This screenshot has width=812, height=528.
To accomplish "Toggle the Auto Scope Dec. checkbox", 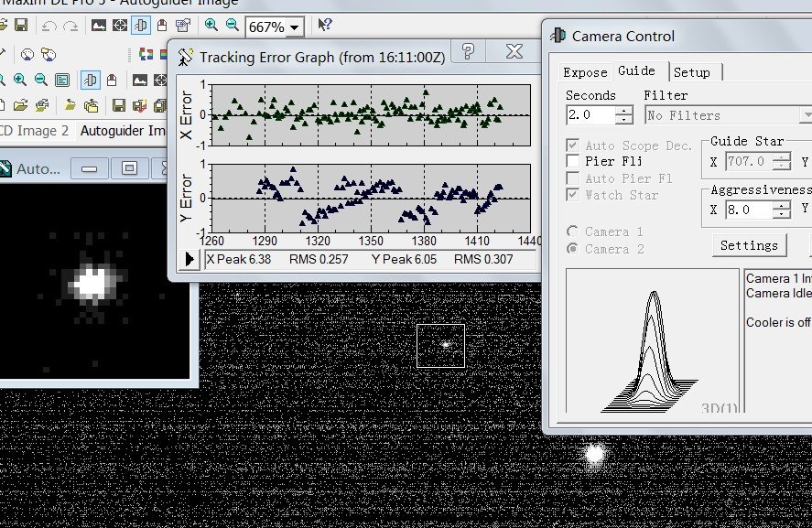I will tap(573, 145).
